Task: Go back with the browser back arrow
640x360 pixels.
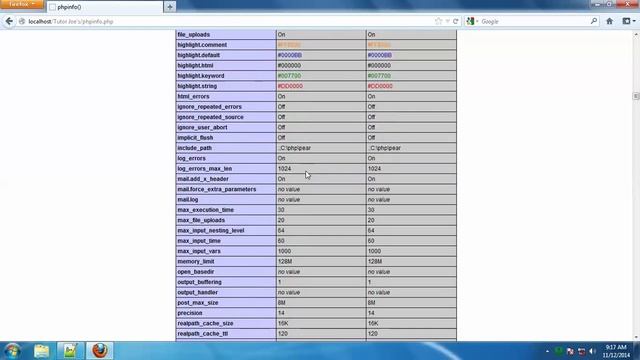Action: (x=9, y=21)
